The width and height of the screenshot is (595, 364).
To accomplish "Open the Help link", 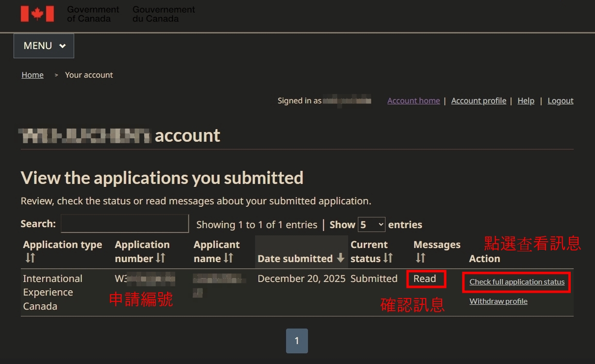I will point(526,100).
